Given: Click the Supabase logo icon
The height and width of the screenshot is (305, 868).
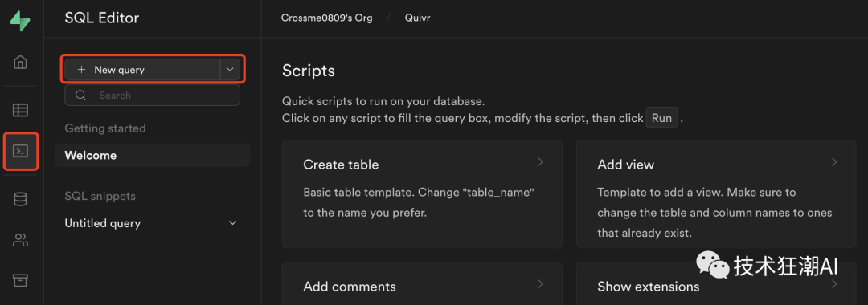Looking at the screenshot, I should coord(20,20).
